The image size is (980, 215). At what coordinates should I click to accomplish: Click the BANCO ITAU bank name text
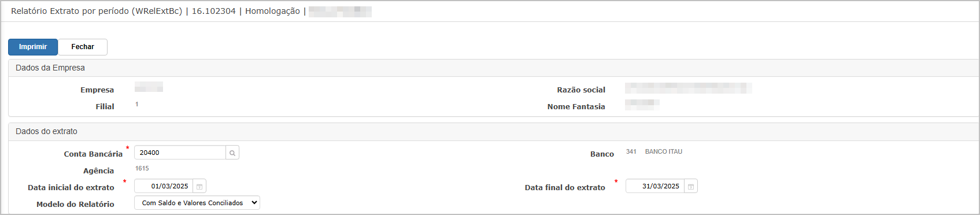664,151
